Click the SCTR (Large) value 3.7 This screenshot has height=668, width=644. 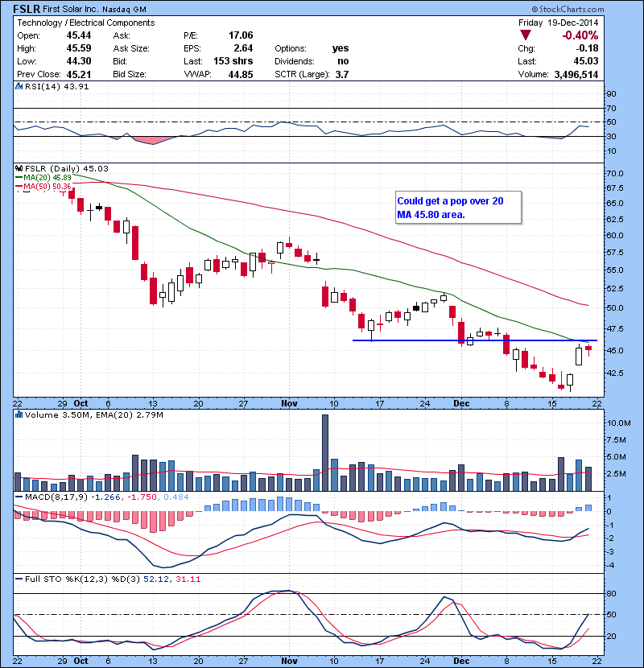pos(342,74)
